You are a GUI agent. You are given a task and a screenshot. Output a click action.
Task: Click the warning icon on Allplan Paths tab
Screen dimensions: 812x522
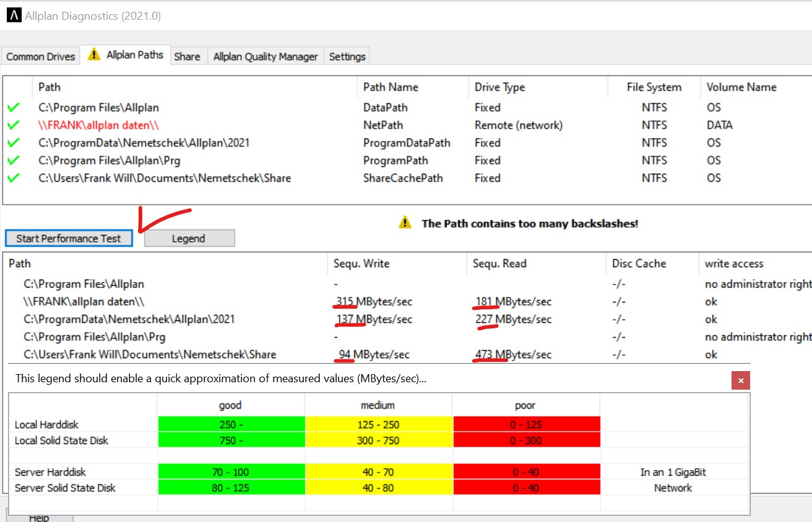93,54
